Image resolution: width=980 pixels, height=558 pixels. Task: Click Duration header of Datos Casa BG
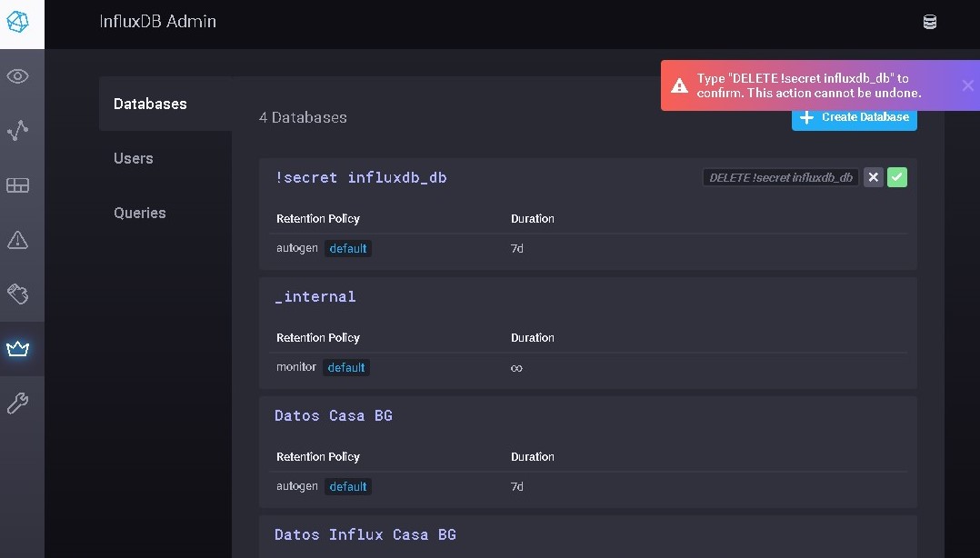point(533,457)
